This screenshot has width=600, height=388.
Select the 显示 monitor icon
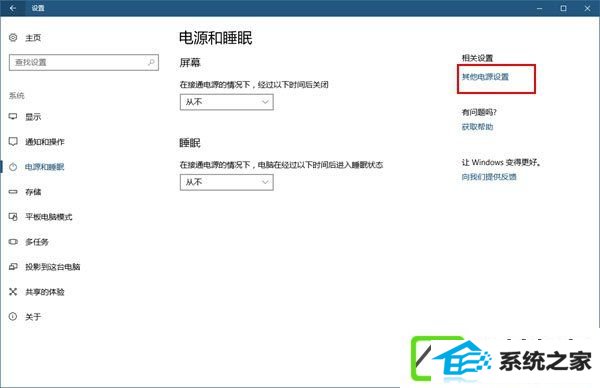tap(13, 116)
